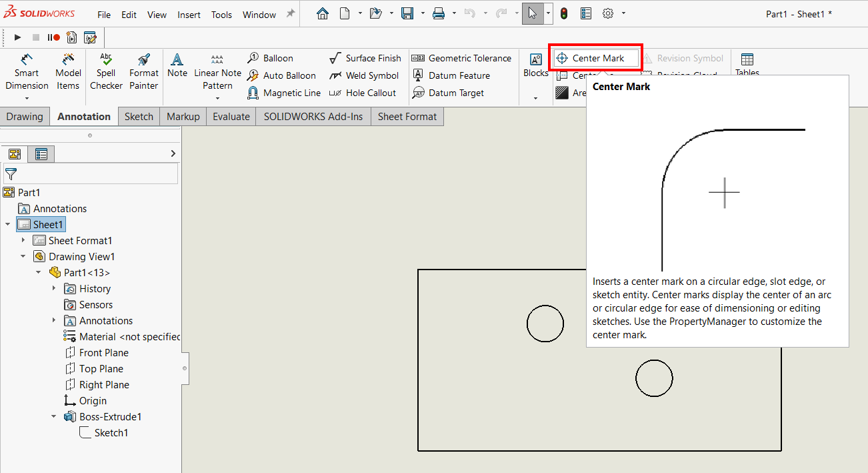This screenshot has width=868, height=473.
Task: Create a new document with the New icon
Action: (x=345, y=13)
